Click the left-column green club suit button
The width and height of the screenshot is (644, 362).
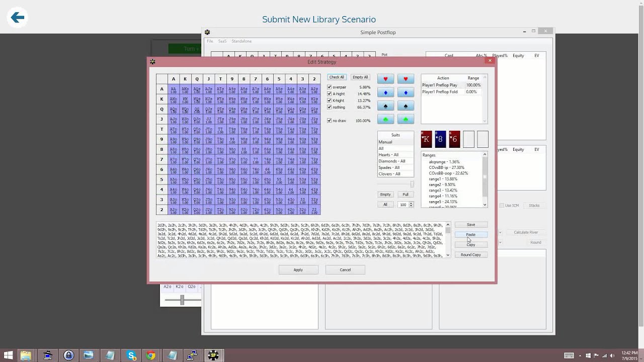[x=386, y=120]
